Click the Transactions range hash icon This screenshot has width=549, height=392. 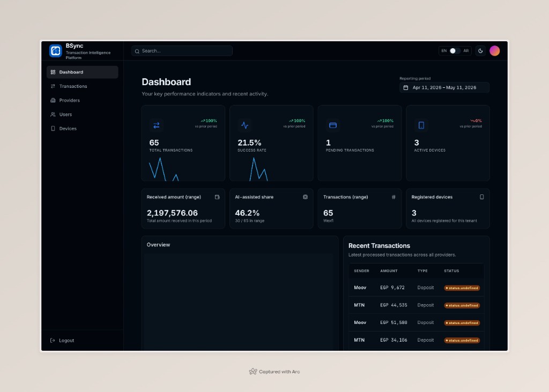(394, 197)
